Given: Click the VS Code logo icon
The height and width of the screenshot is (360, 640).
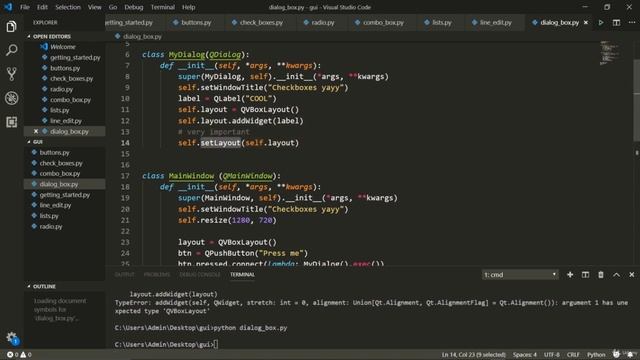Looking at the screenshot, I should (x=9, y=7).
